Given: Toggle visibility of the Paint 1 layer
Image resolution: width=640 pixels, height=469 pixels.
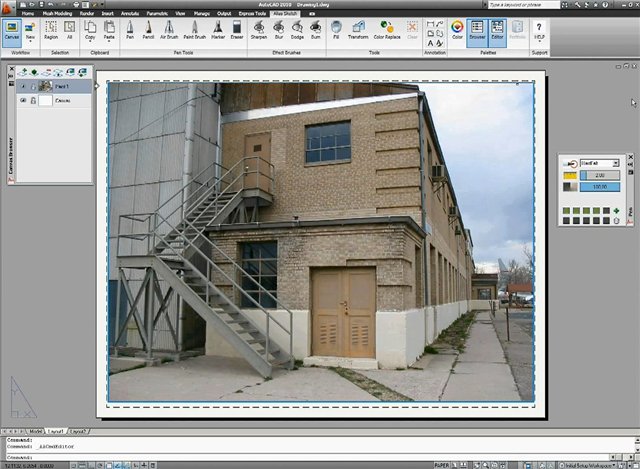Looking at the screenshot, I should pyautogui.click(x=23, y=86).
